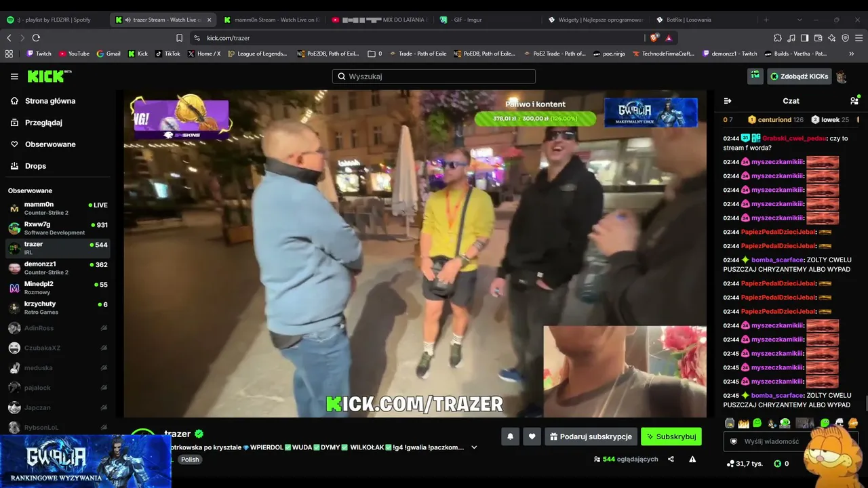Open Rxww7g's channel in the sidebar
The image size is (868, 488).
(58, 228)
